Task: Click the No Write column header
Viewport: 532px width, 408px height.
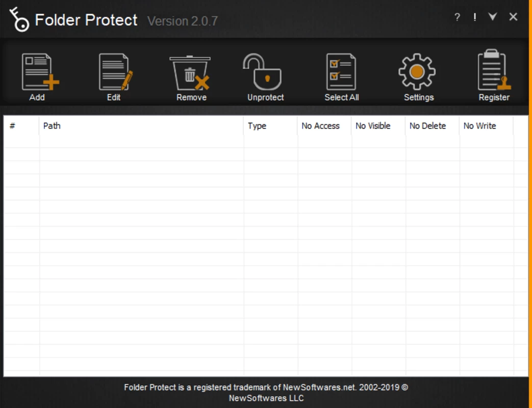Action: (x=486, y=126)
